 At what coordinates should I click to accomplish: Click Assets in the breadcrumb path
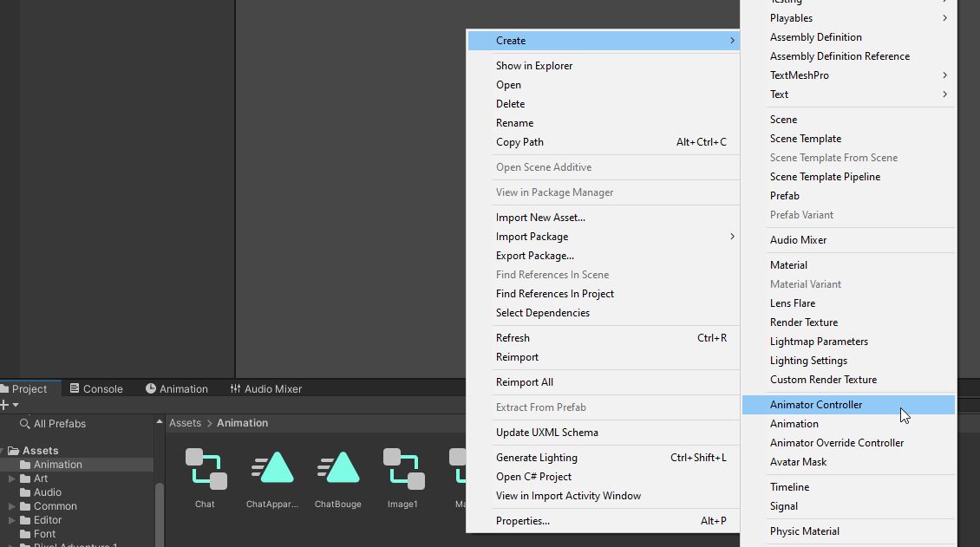point(185,423)
